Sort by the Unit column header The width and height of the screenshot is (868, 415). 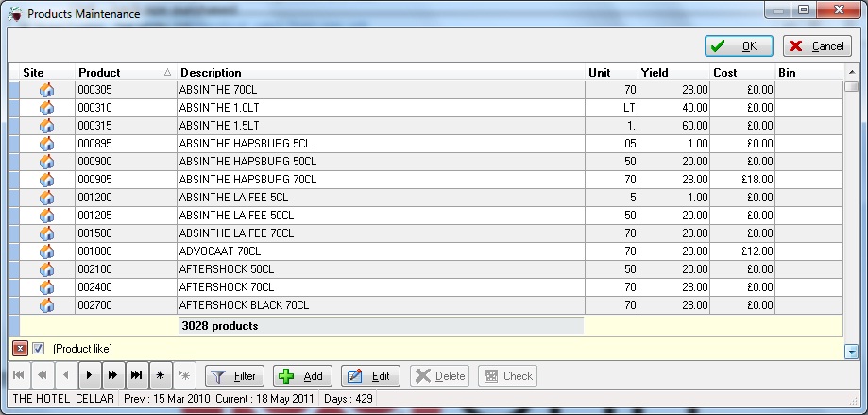pos(611,73)
